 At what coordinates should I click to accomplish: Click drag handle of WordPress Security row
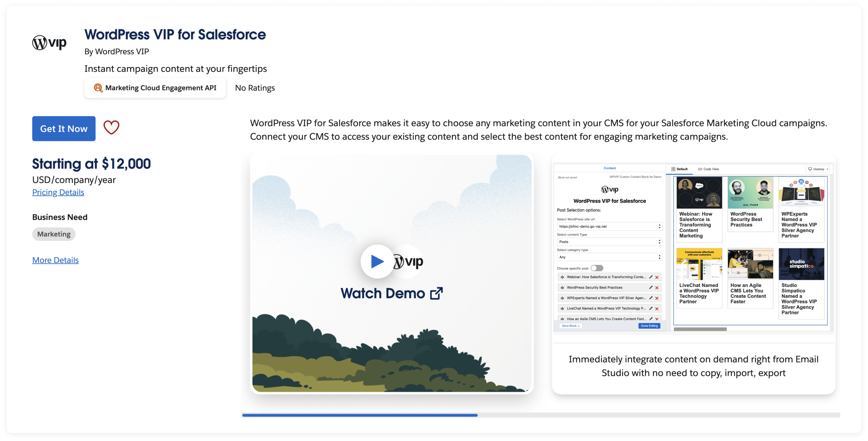(x=562, y=288)
